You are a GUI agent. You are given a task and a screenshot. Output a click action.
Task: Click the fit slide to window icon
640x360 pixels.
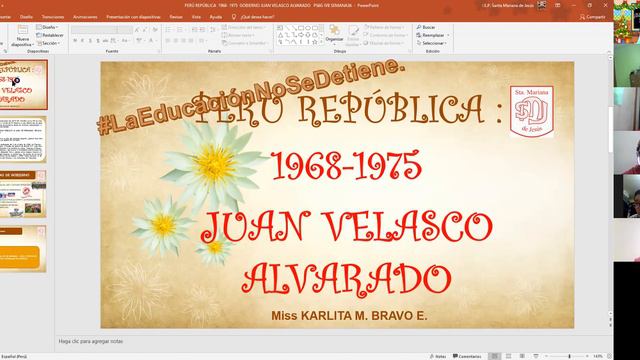point(609,356)
